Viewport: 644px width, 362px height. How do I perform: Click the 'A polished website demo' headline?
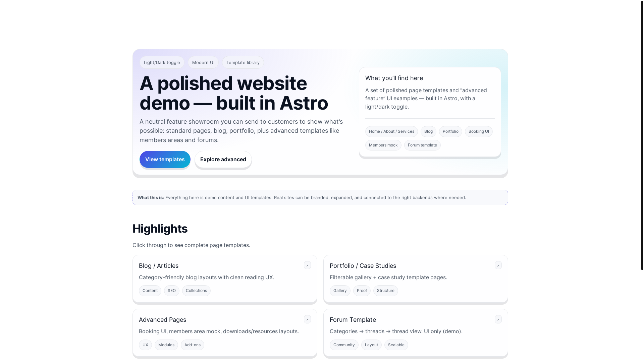[234, 93]
